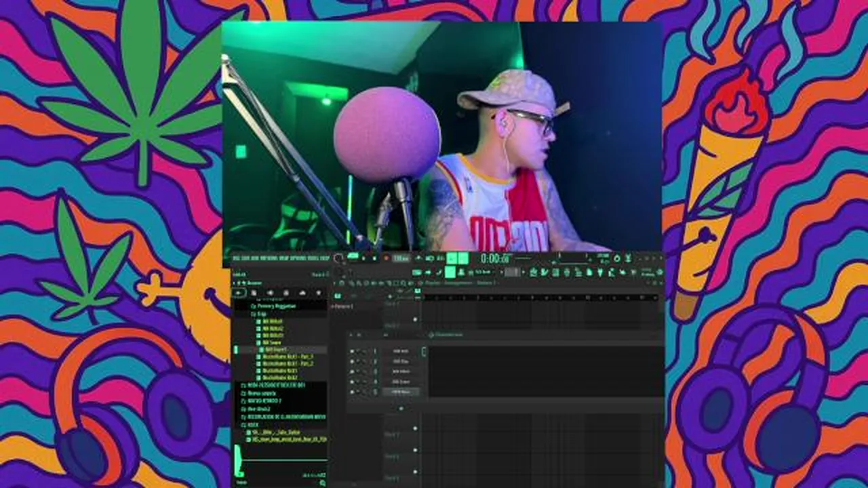Image resolution: width=868 pixels, height=488 pixels.
Task: Select the browser sample ending Part_2
Action: click(285, 363)
